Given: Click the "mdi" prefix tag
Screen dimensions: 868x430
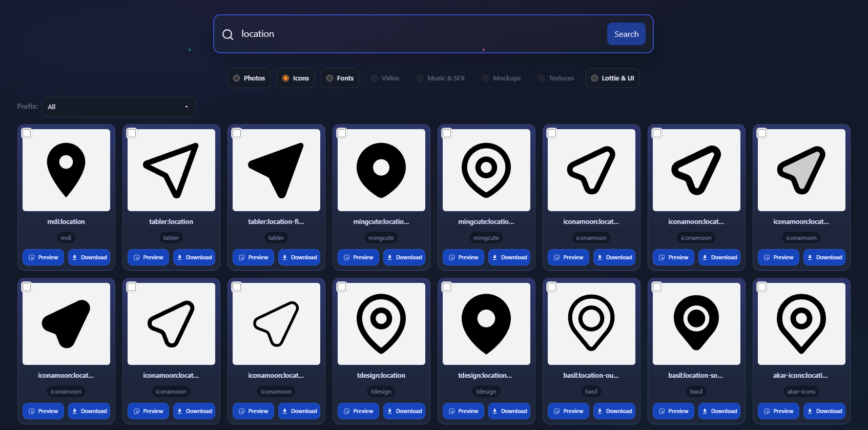Looking at the screenshot, I should click(66, 238).
